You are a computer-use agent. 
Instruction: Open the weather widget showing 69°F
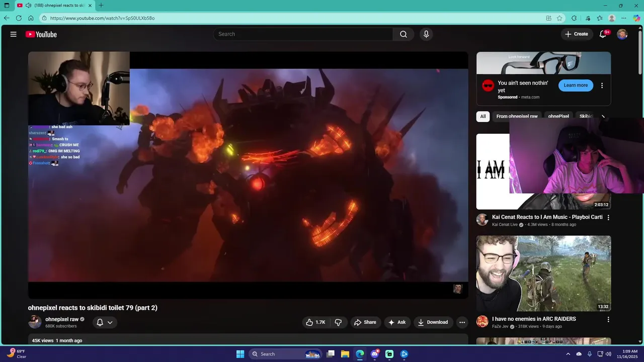click(17, 354)
